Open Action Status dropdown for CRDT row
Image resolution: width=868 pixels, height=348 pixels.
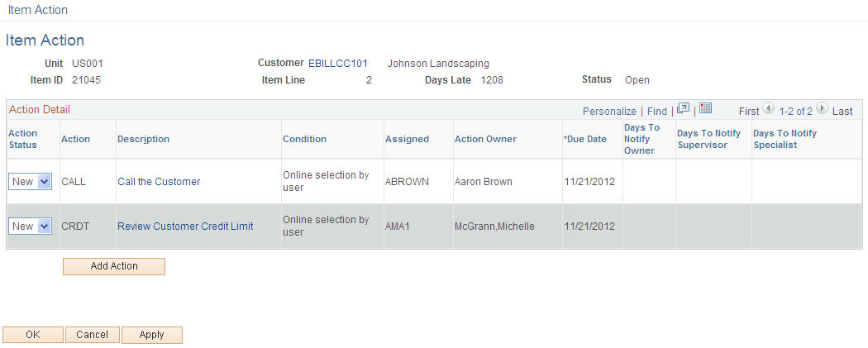(x=31, y=226)
